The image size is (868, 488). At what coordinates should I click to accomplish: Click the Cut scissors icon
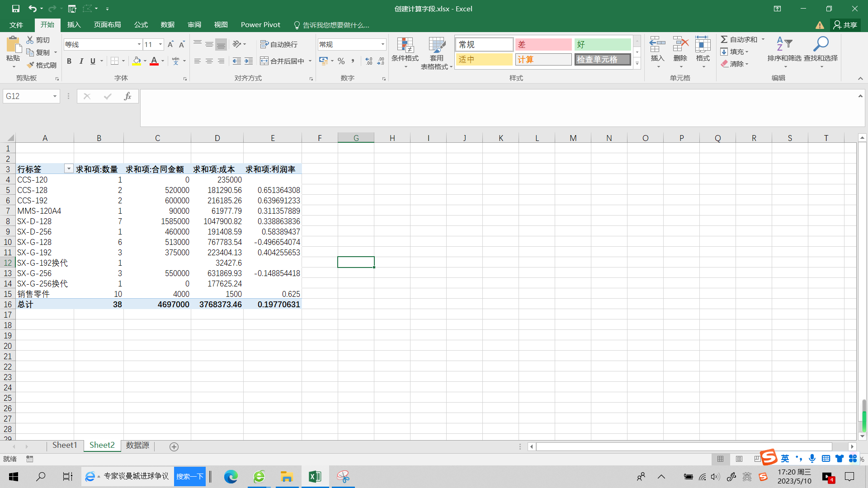(x=30, y=40)
